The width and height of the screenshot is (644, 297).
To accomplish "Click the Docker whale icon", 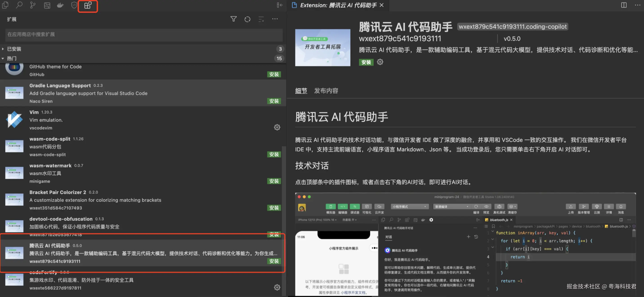I will pyautogui.click(x=60, y=5).
